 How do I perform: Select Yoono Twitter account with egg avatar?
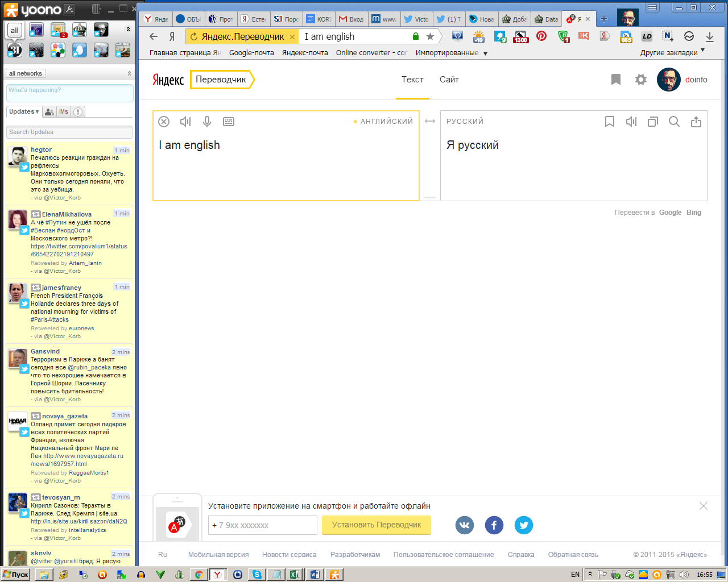click(80, 50)
